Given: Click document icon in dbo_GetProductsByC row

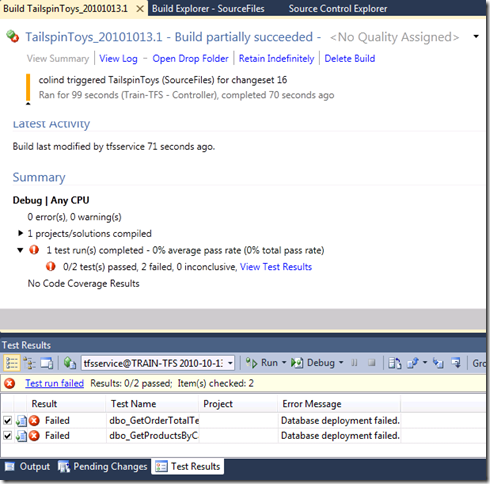Looking at the screenshot, I should tap(21, 436).
